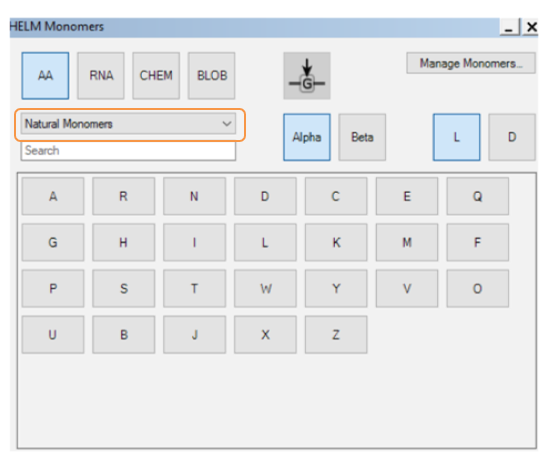549x459 pixels.
Task: Choose the Q glutamine monomer tile
Action: (x=478, y=196)
